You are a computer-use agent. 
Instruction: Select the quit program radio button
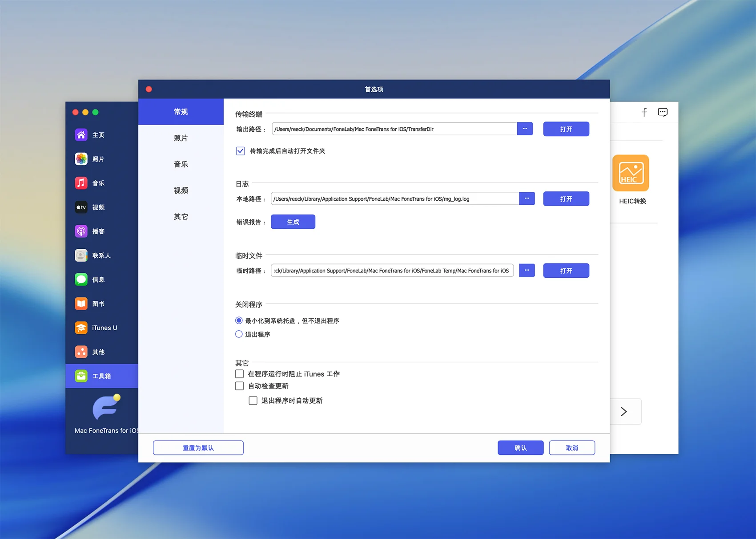[x=239, y=334]
